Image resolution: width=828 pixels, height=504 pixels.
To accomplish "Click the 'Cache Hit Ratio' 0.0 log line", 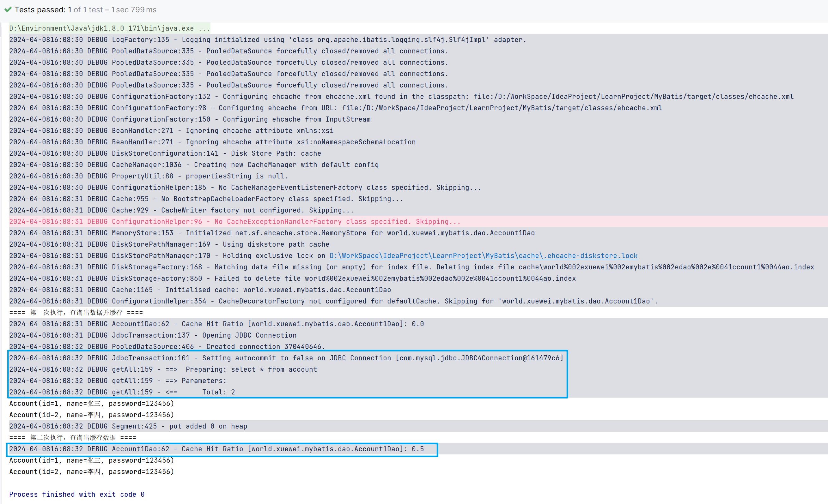I will pos(216,324).
